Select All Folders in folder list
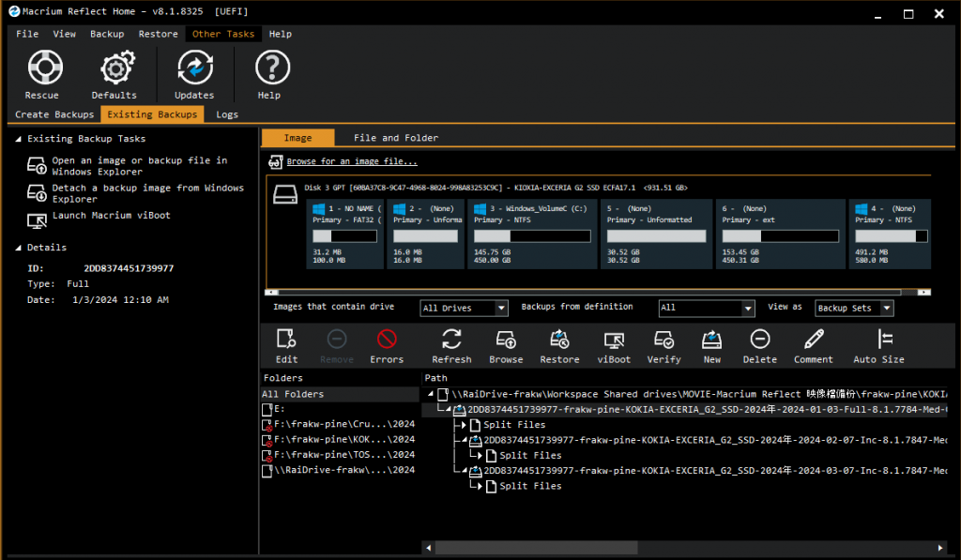Viewport: 961px width, 560px height. pos(340,394)
